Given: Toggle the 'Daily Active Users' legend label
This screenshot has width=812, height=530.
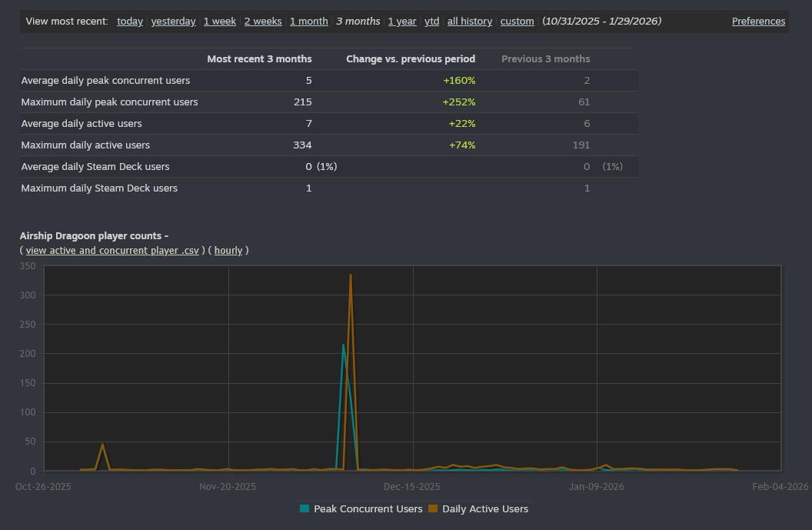Looking at the screenshot, I should tap(485, 509).
